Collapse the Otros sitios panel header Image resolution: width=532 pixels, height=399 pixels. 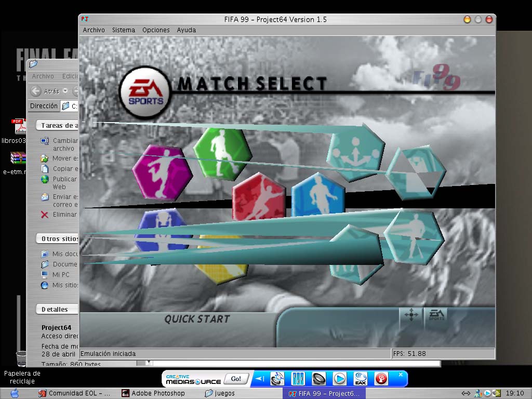[58, 239]
